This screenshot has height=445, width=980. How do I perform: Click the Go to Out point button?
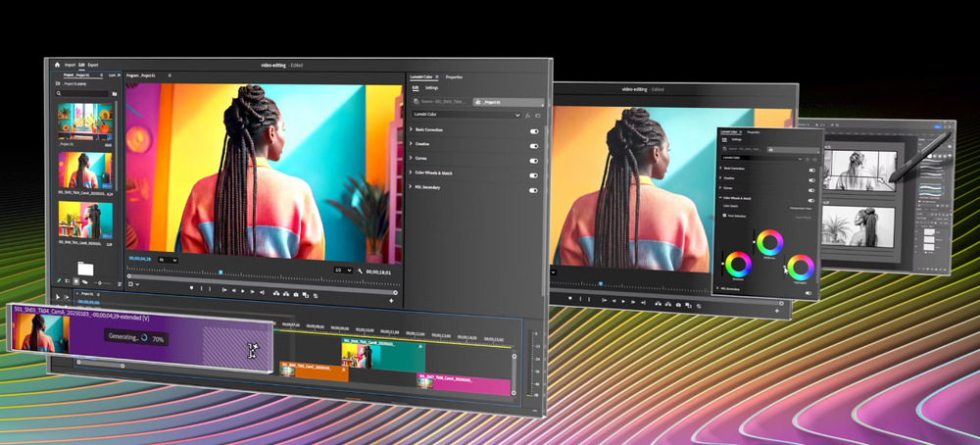pos(262,292)
